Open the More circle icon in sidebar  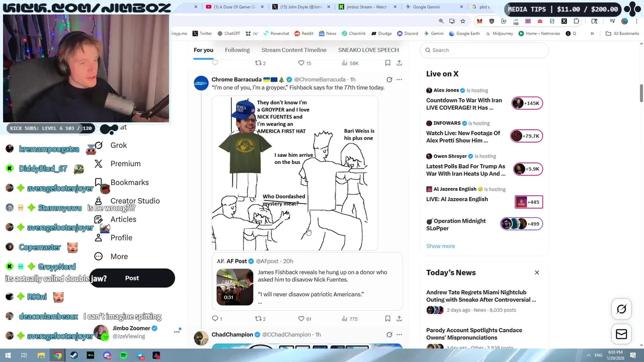[x=99, y=256]
